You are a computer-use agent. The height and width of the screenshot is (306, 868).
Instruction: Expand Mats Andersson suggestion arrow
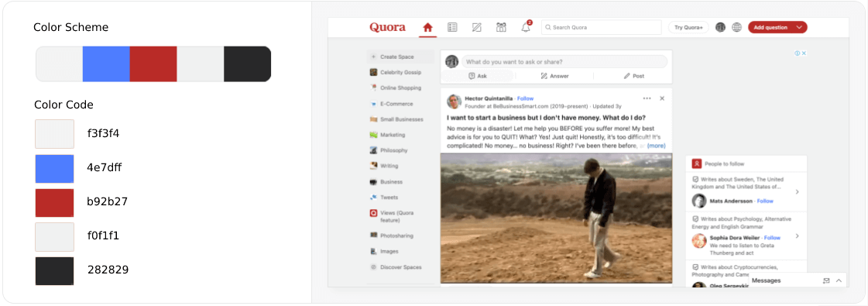tap(797, 192)
